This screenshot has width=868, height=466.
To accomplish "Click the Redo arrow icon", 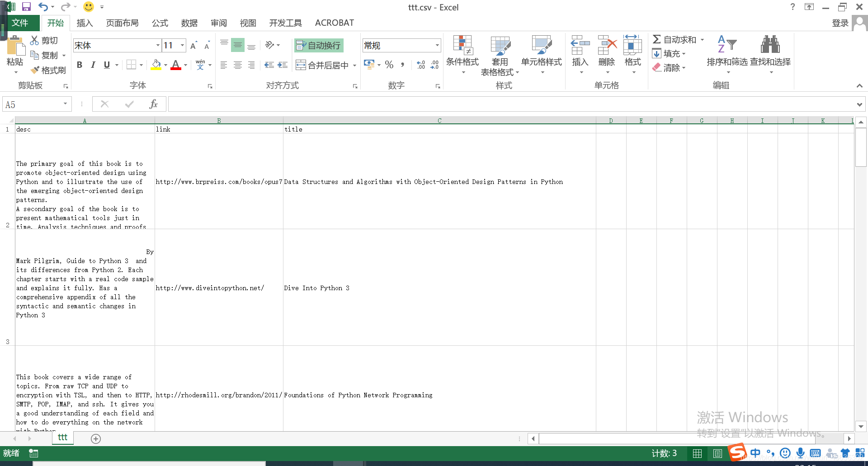I will [66, 7].
